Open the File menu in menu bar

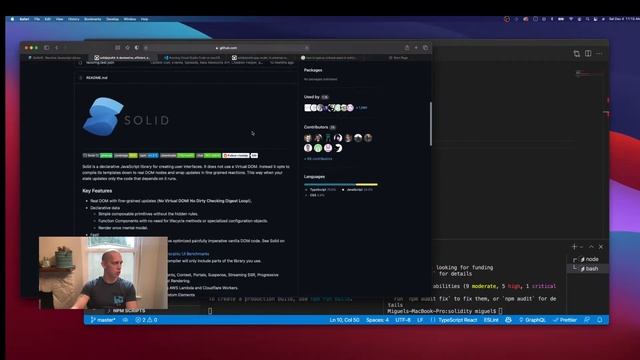(x=37, y=19)
